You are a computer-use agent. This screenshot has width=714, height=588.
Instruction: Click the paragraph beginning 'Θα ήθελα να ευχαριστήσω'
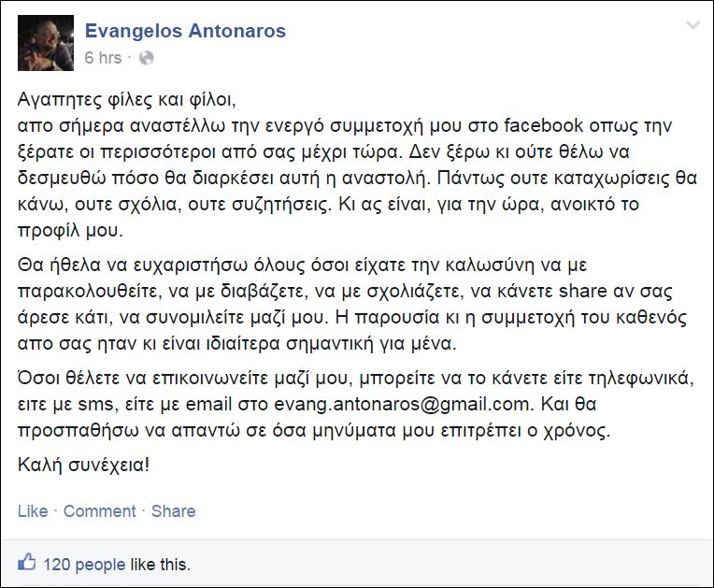coord(352,304)
